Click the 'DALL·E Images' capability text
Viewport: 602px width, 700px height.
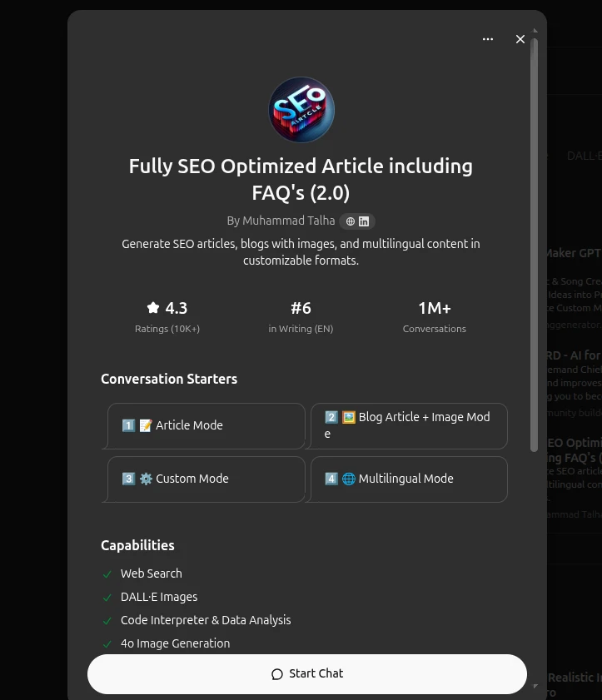[x=159, y=598]
